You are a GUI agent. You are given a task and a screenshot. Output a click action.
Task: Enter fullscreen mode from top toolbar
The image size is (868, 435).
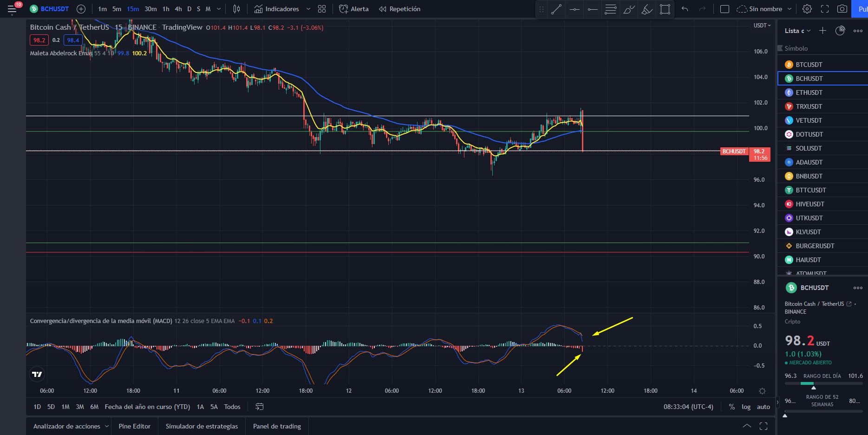825,9
